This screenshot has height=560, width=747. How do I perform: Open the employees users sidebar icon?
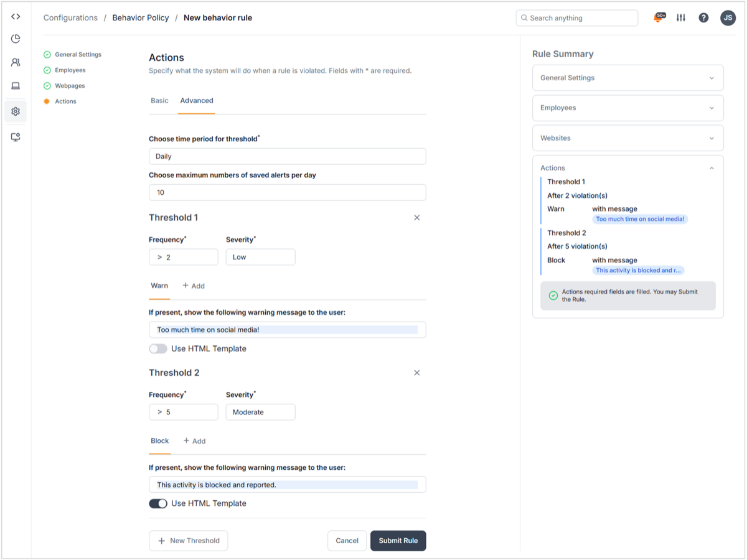click(x=16, y=62)
